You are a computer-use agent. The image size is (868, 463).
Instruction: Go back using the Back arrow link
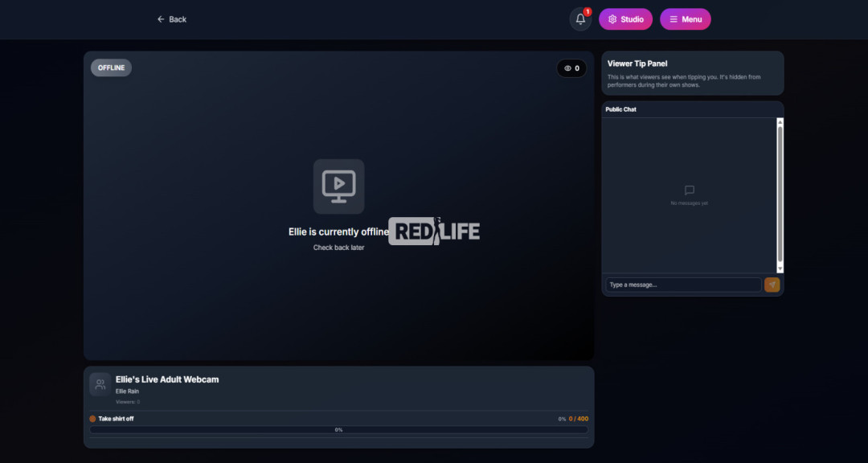click(172, 19)
